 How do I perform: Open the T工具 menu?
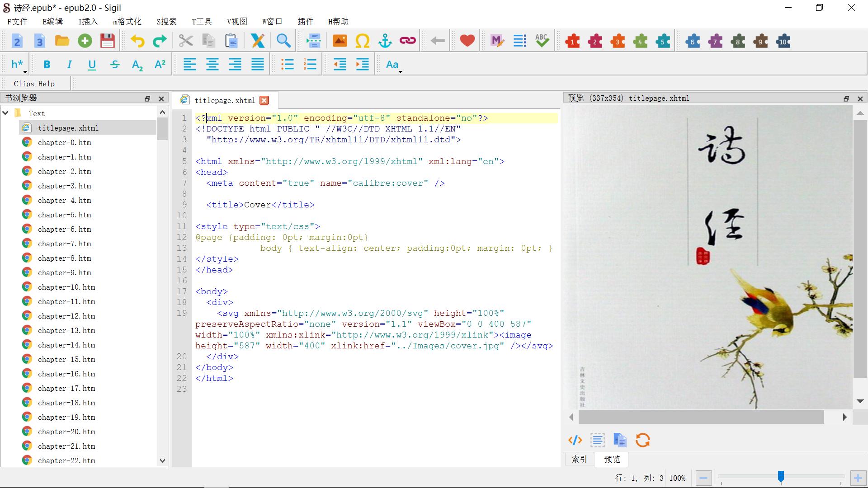(x=202, y=22)
